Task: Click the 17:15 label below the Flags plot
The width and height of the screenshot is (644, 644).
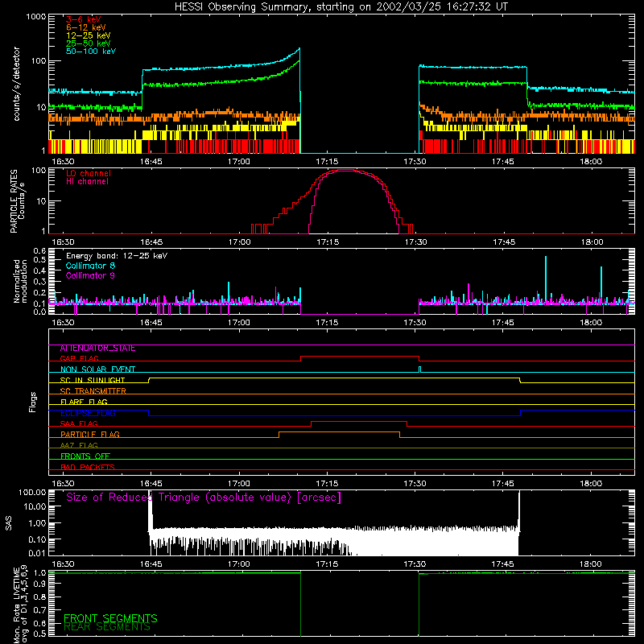Action: [x=327, y=484]
